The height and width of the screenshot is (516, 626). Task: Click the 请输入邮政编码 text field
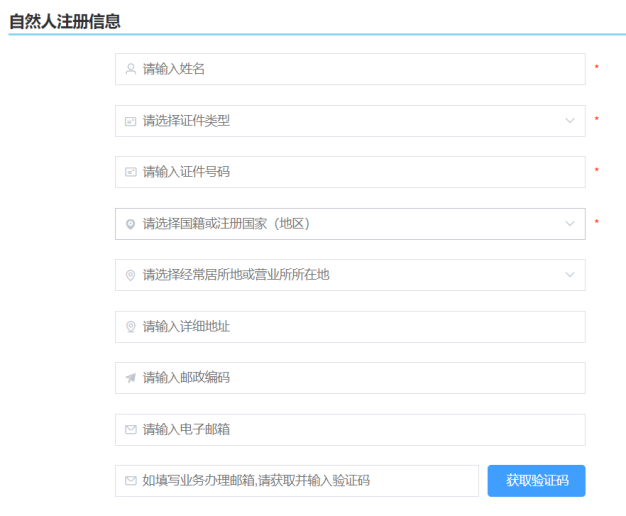coord(350,378)
